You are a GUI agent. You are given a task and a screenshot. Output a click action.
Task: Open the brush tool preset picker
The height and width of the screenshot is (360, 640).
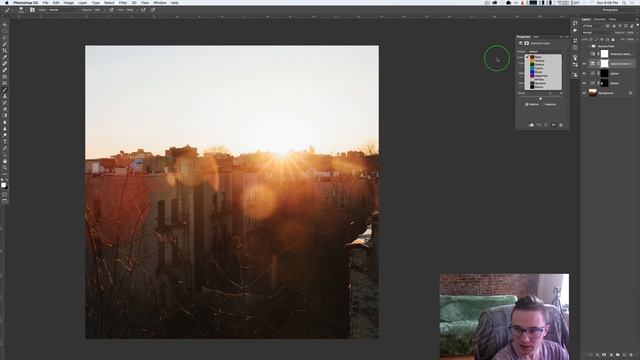[x=7, y=10]
